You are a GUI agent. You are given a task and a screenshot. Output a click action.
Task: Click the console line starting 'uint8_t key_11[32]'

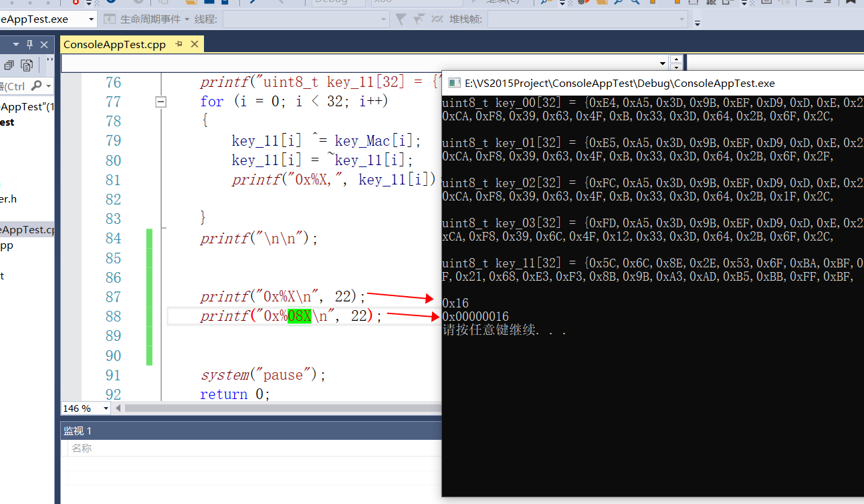(x=653, y=263)
